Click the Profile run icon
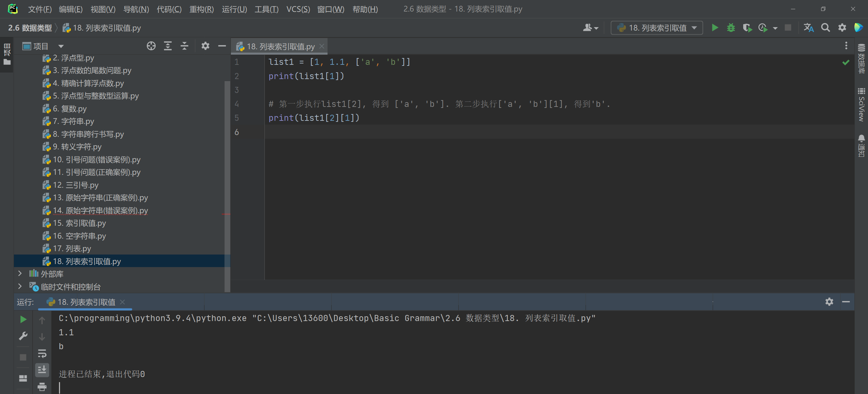 pos(763,28)
